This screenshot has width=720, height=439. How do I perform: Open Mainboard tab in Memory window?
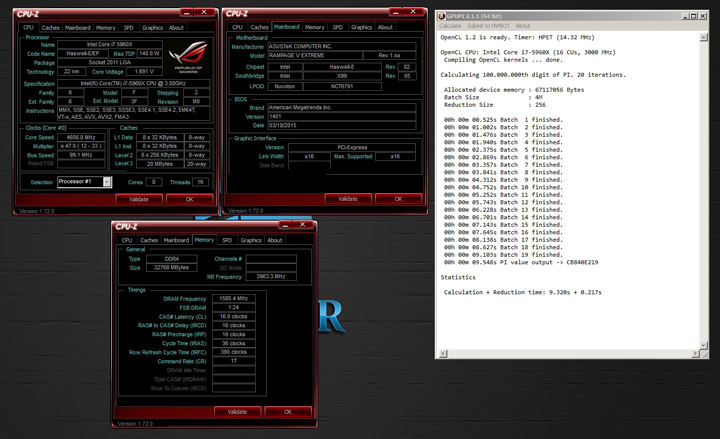(x=176, y=240)
